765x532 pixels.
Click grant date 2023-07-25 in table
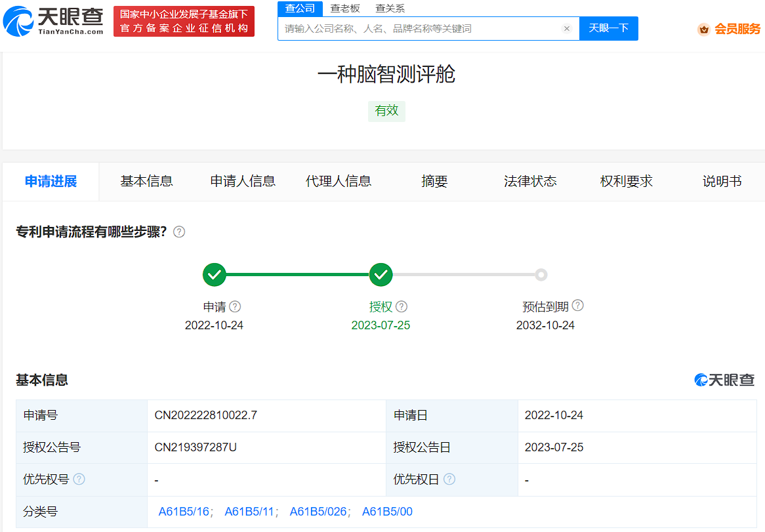tap(554, 447)
